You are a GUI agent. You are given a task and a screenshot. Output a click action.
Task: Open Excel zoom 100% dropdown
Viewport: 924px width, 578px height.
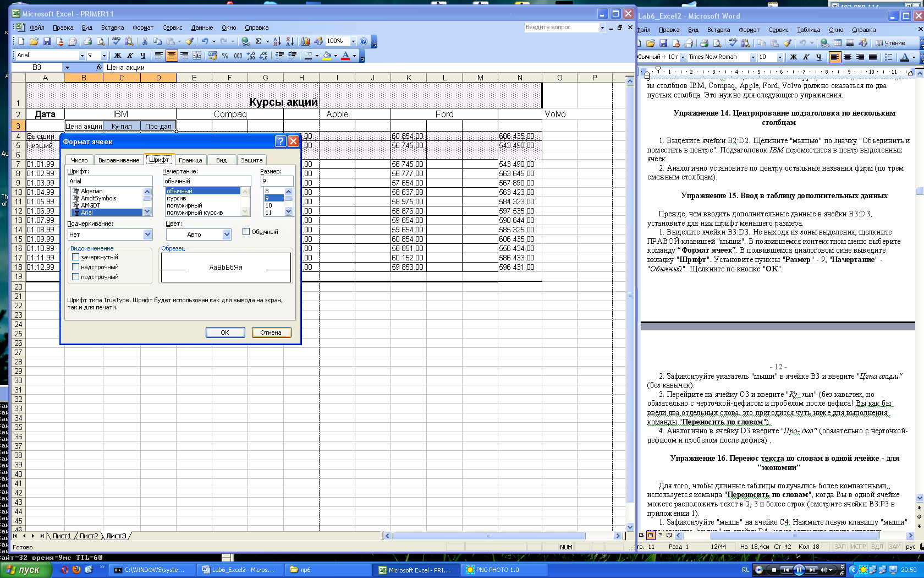point(353,41)
